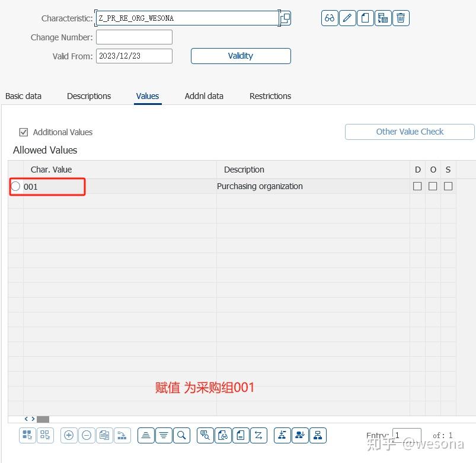Select the radio button beside value 001
The width and height of the screenshot is (476, 463).
(15, 186)
